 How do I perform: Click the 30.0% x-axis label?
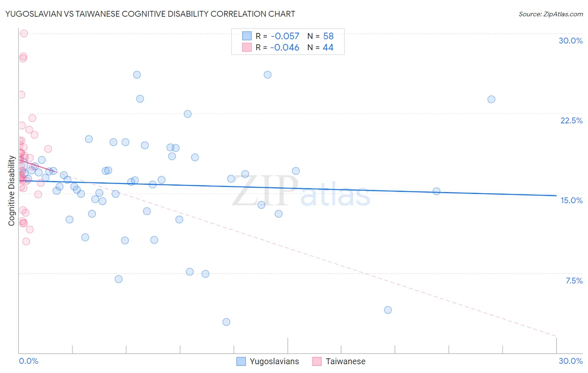tap(570, 361)
